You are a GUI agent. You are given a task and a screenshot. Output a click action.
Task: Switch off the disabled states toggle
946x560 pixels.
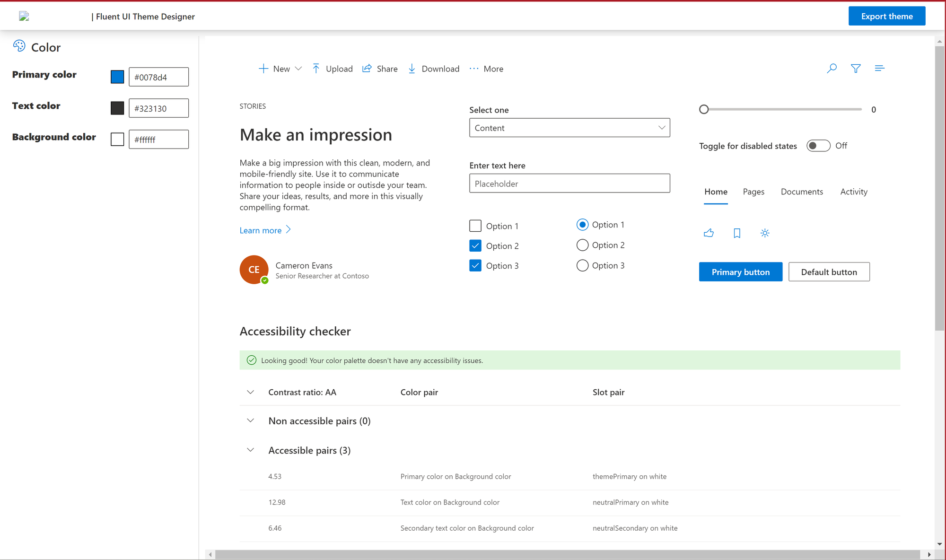[x=818, y=146]
